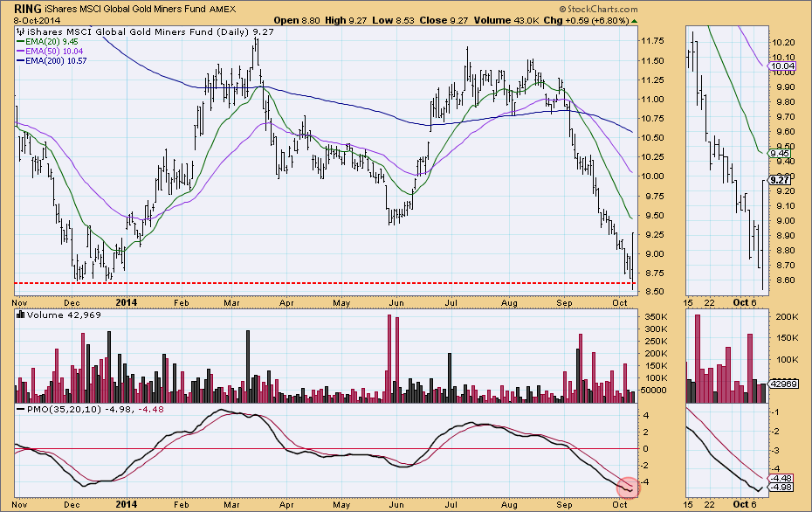Click the "Volume 42,969" panel label
This screenshot has height=512, width=812.
(64, 315)
